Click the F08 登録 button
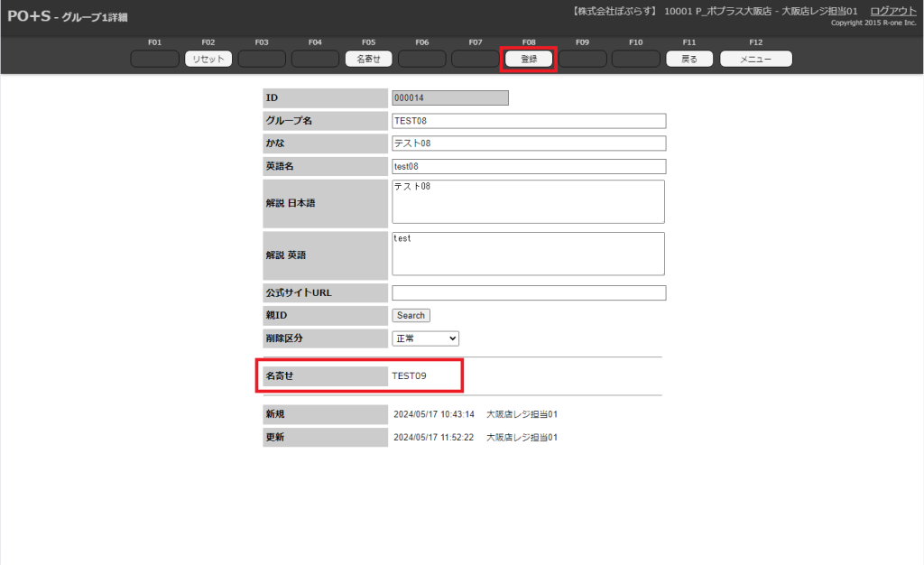This screenshot has width=924, height=565. [x=529, y=59]
